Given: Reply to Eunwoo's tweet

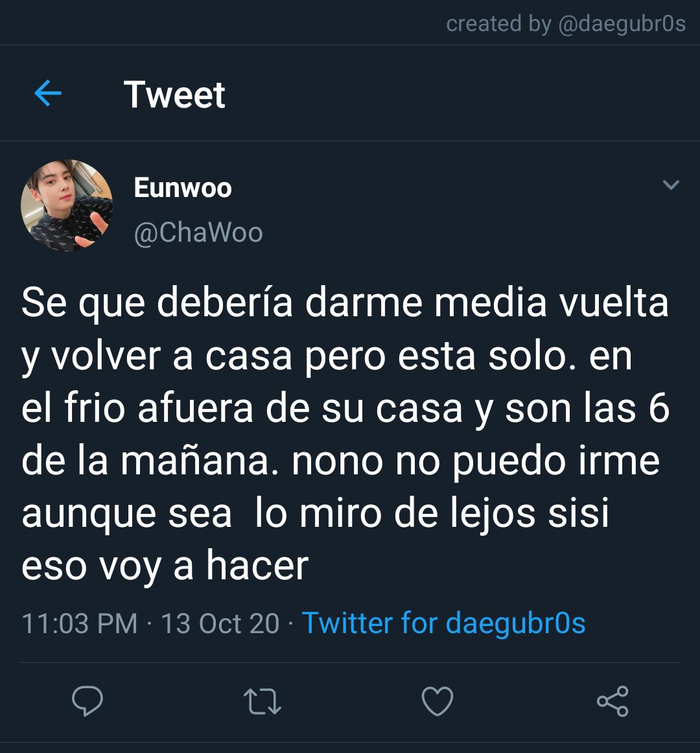Looking at the screenshot, I should pos(87,701).
